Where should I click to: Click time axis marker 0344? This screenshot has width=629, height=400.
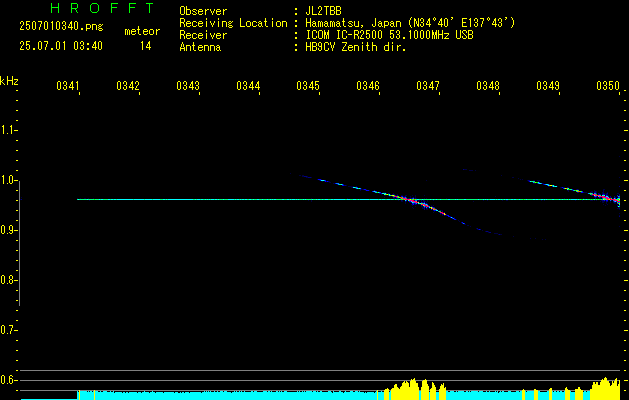[248, 86]
